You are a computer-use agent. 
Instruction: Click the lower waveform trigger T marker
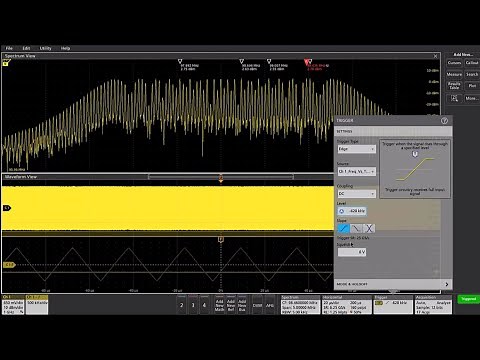[221, 239]
